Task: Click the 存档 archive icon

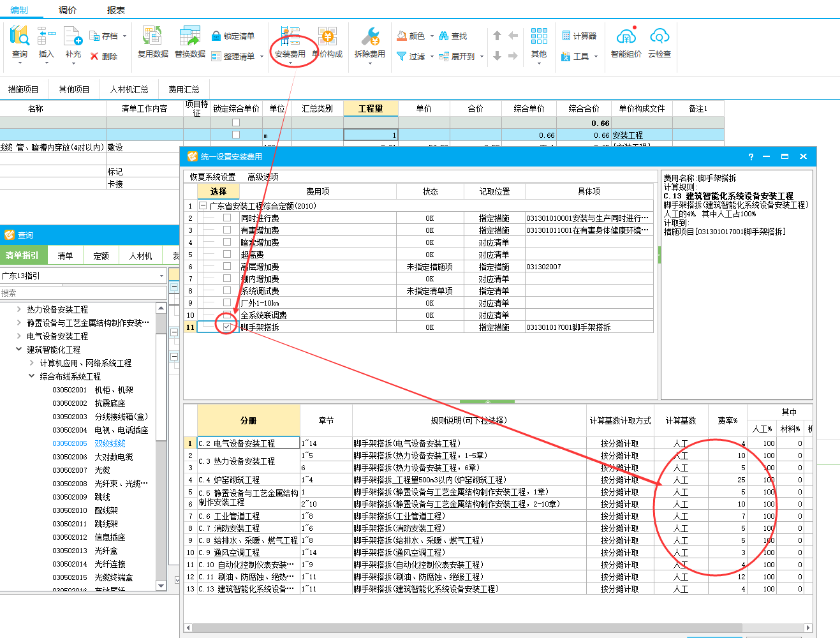Action: pyautogui.click(x=95, y=36)
